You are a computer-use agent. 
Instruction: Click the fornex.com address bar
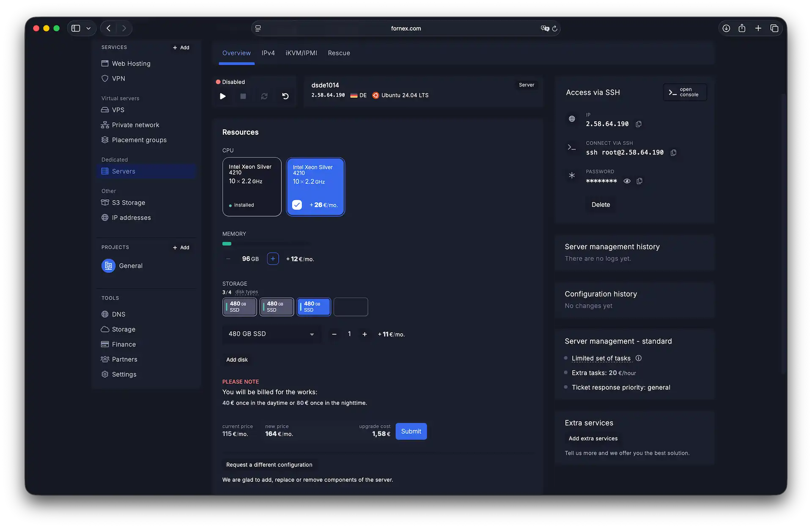click(406, 28)
